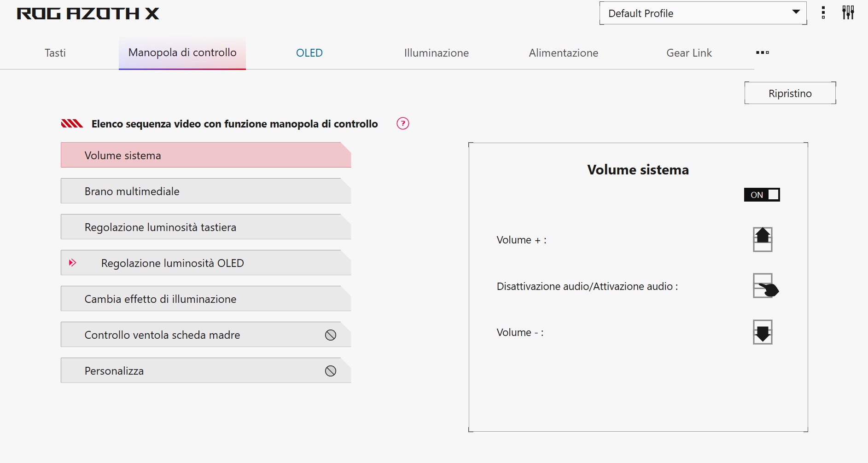
Task: Open the Alimentazione tab
Action: point(564,53)
